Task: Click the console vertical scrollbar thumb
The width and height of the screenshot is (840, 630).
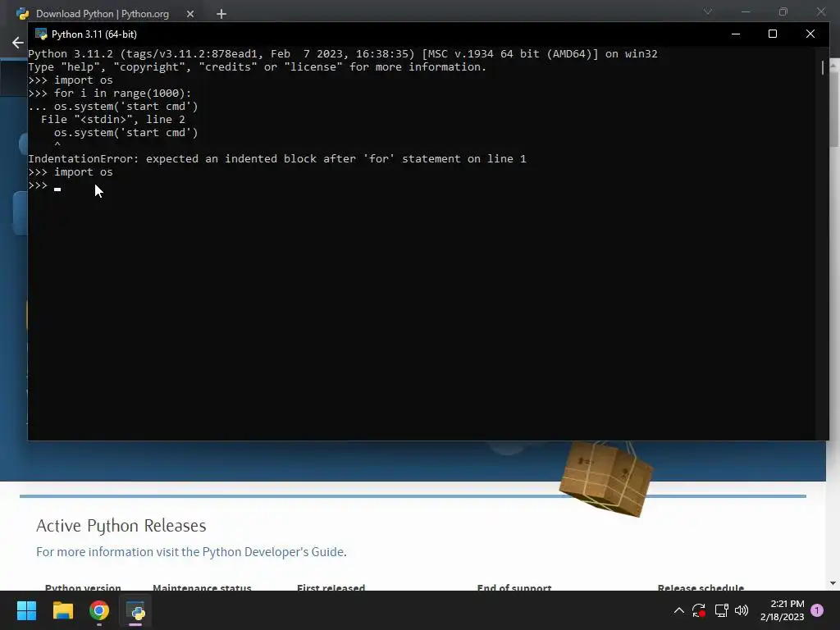Action: 822,67
